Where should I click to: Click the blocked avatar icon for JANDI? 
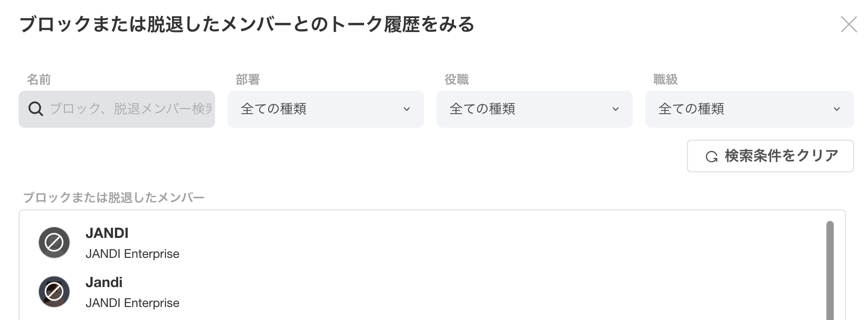(54, 243)
